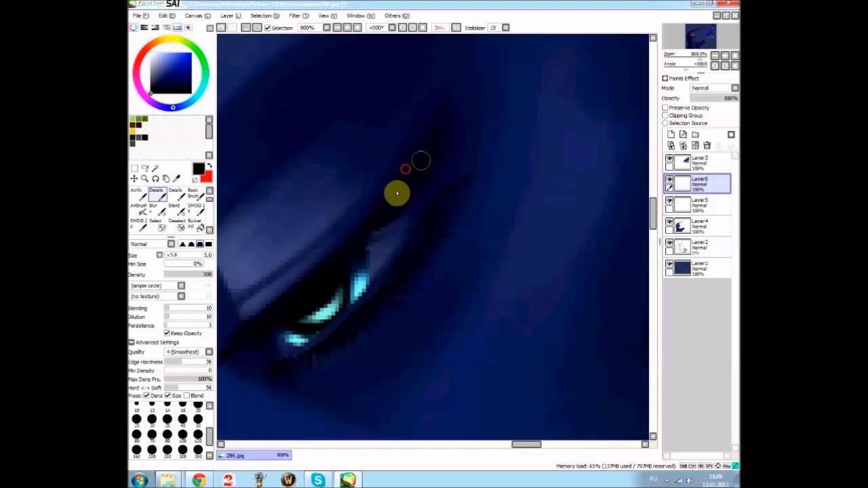Create a new linework layer

[683, 134]
